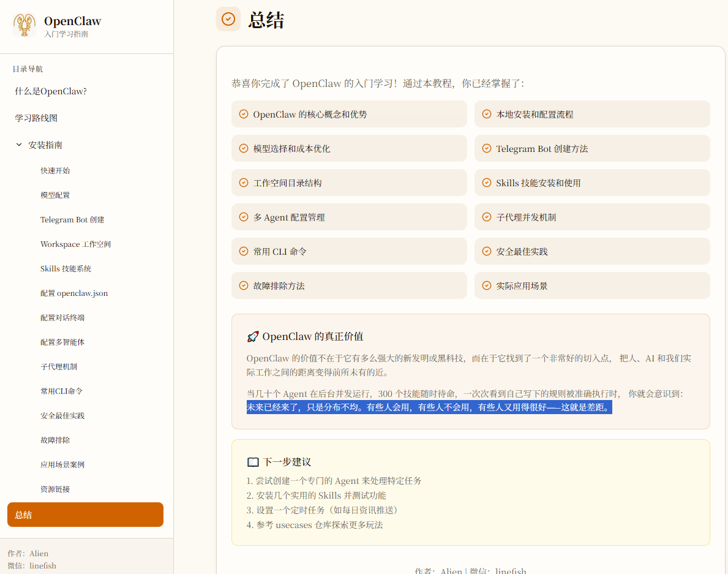This screenshot has width=728, height=574.
Task: Click the 下一步建议 heading
Action: pyautogui.click(x=287, y=462)
